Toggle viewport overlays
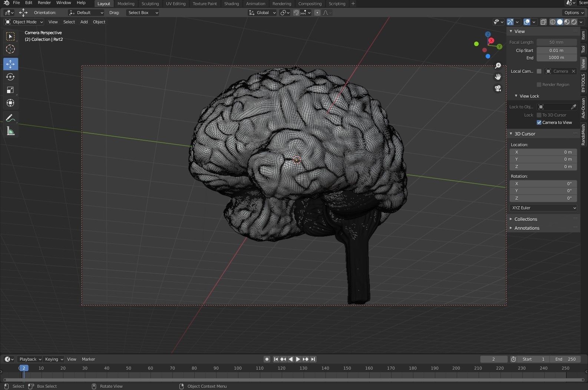Image resolution: width=588 pixels, height=390 pixels. [527, 22]
